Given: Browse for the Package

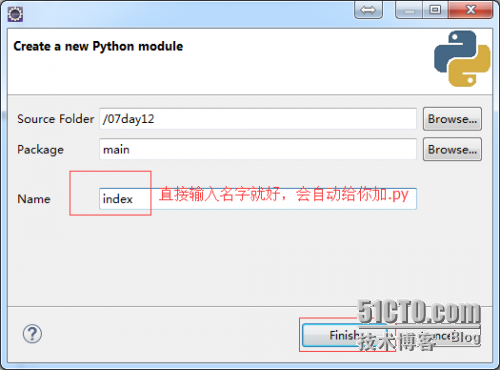Looking at the screenshot, I should [x=452, y=150].
